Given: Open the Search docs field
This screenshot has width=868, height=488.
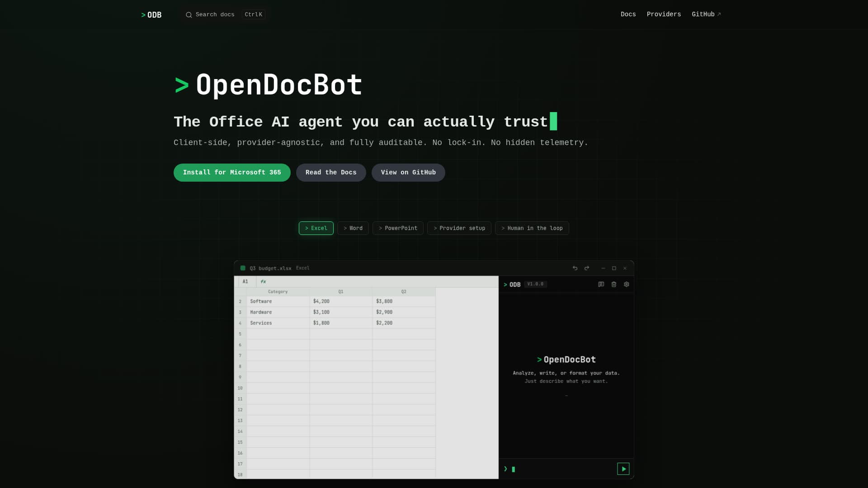Looking at the screenshot, I should point(225,14).
